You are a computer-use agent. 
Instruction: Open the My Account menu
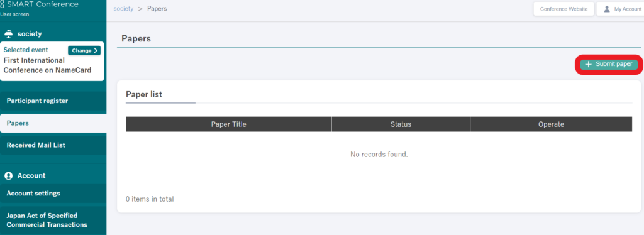621,9
